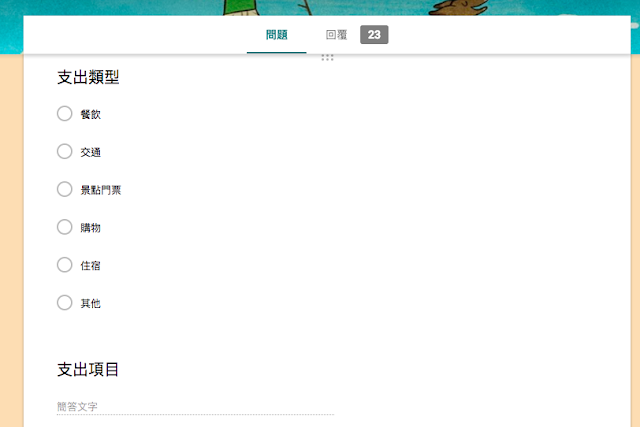Click the 購物 option label
The height and width of the screenshot is (427, 640).
(x=90, y=228)
